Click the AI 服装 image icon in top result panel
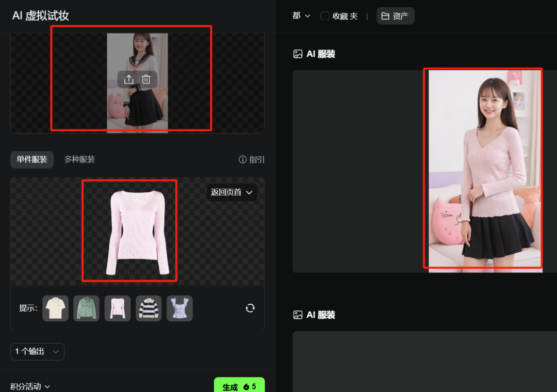557x392 pixels. (x=298, y=53)
